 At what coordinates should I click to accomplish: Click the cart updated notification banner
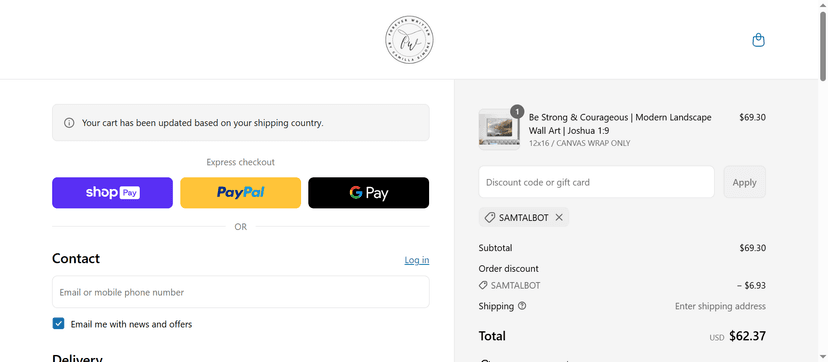coord(241,122)
